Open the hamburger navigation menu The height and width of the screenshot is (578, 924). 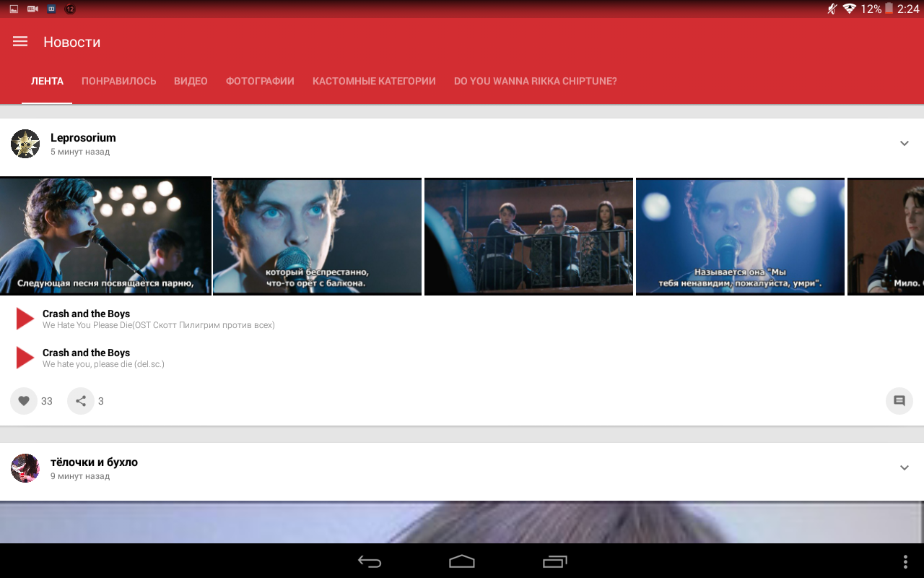point(20,42)
